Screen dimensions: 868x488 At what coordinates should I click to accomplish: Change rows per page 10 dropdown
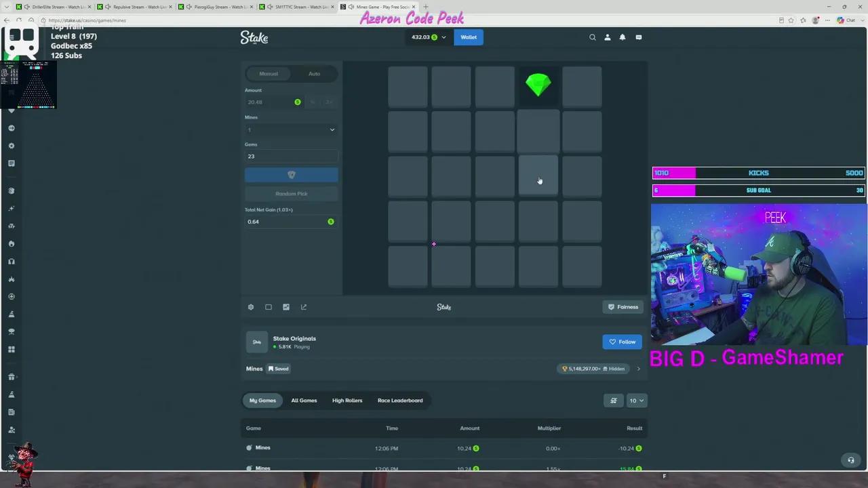pos(636,401)
